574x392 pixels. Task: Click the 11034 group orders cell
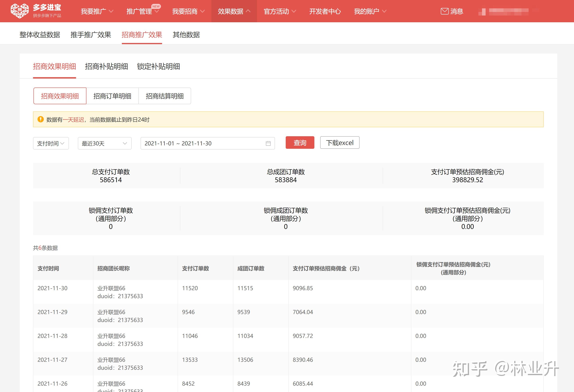245,336
